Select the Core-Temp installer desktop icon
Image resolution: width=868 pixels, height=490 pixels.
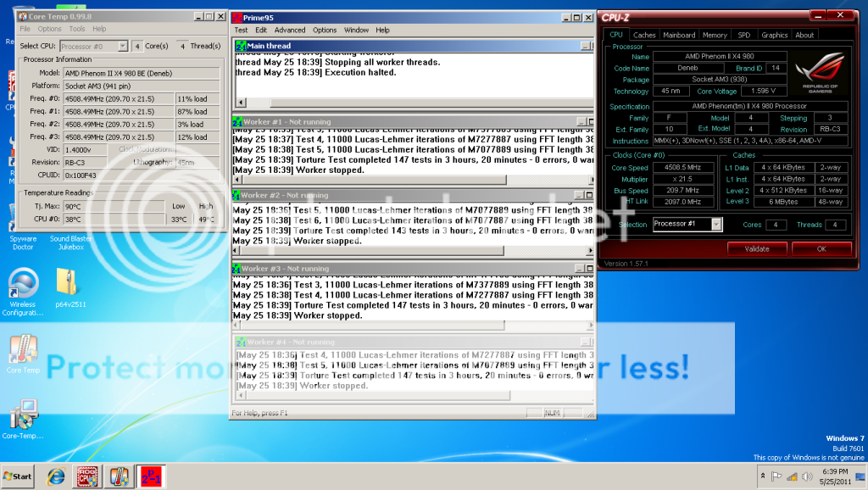pyautogui.click(x=23, y=419)
